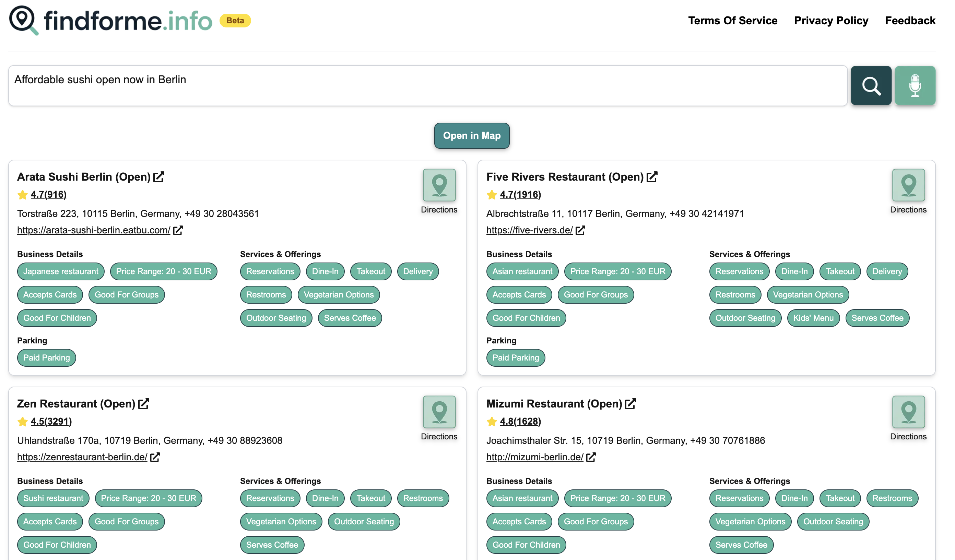Activate the microphone voice search button
The image size is (955, 560).
915,86
